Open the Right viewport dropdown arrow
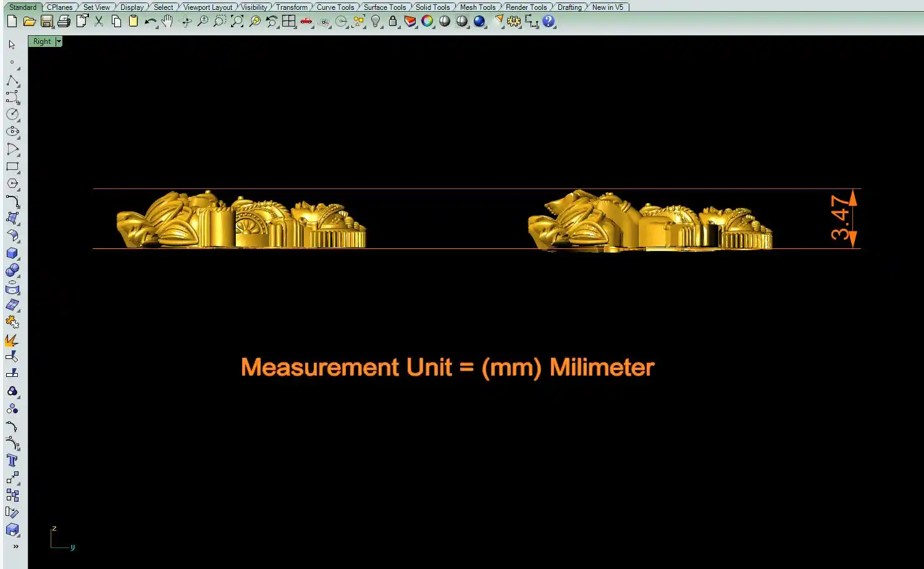 pyautogui.click(x=59, y=41)
